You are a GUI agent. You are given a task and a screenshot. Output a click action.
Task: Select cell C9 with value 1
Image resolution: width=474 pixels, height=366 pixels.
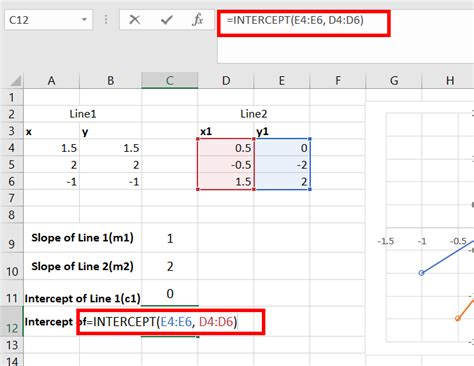click(x=170, y=238)
